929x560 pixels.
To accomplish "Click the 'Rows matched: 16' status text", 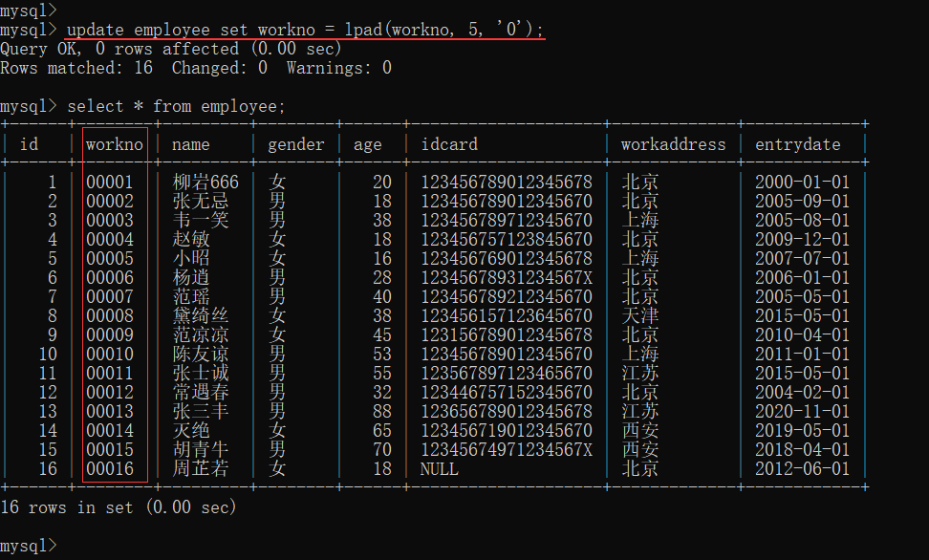I will click(76, 68).
